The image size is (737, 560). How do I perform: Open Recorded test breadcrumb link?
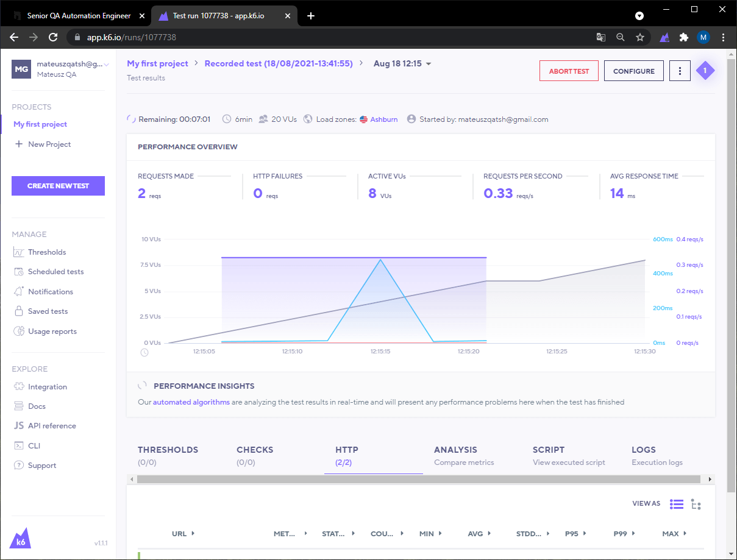279,63
